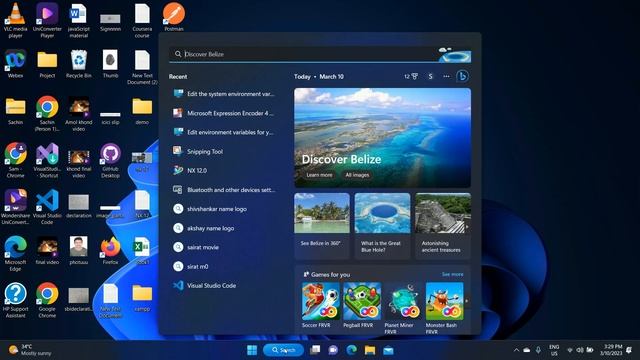Screen dimensions: 640x360
Task: Open volume control in system tray
Action: point(580,350)
